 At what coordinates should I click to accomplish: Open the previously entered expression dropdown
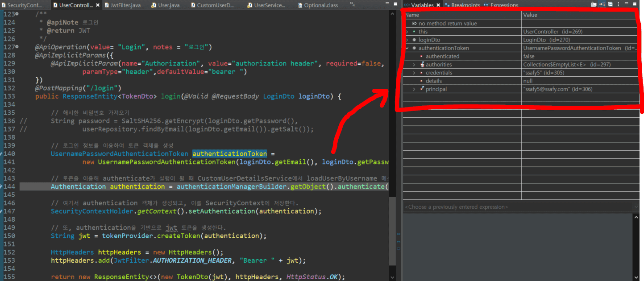(x=636, y=207)
